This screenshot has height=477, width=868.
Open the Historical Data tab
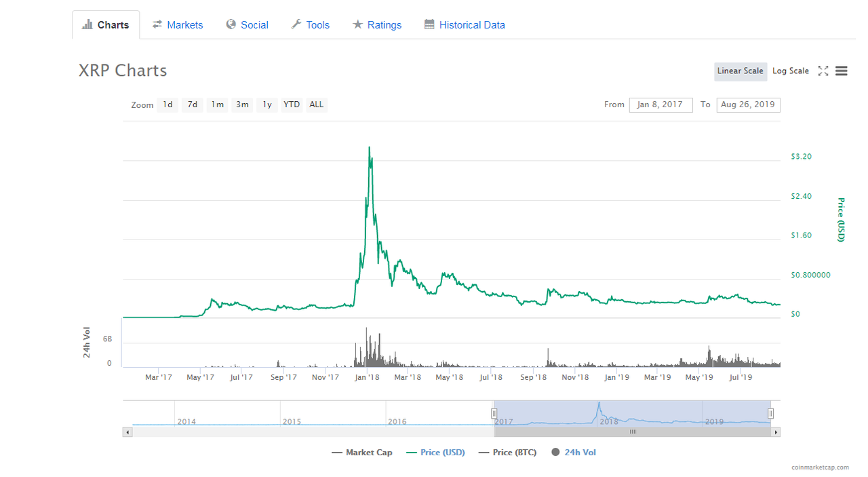click(465, 25)
